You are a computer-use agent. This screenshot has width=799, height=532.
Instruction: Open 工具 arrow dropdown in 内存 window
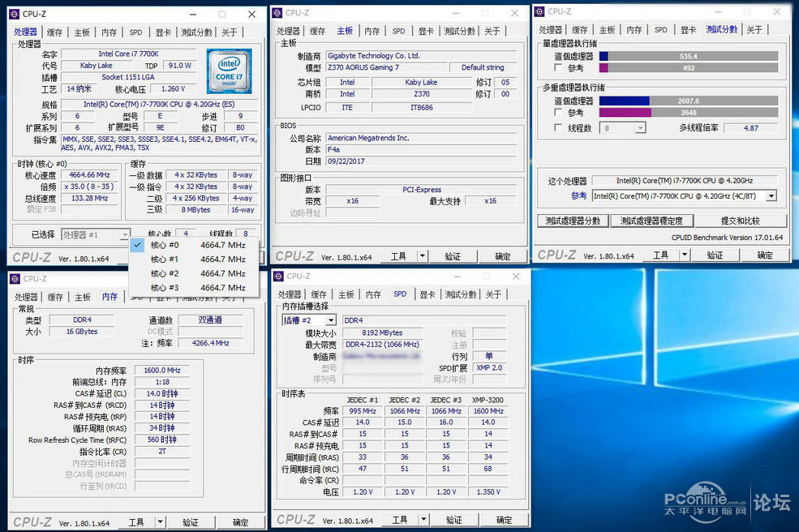click(160, 521)
